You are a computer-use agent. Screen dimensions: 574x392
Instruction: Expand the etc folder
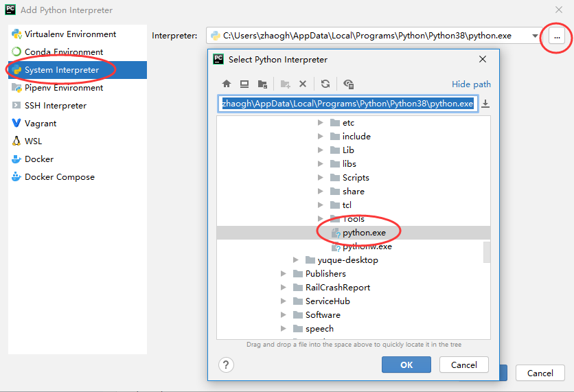pos(321,123)
